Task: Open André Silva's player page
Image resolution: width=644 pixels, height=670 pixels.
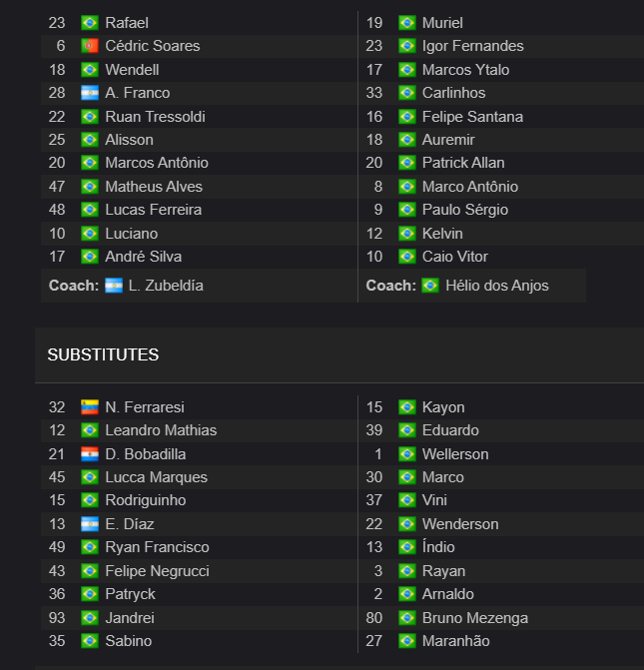Action: (x=144, y=257)
